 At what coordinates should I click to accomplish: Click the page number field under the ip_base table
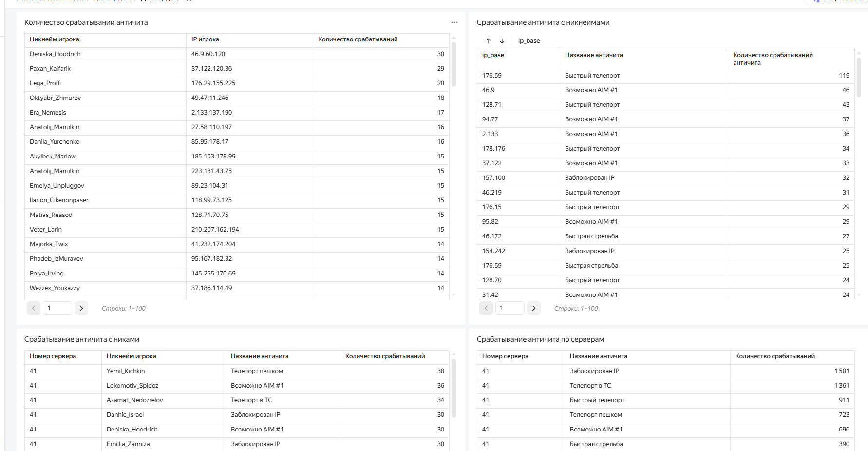pos(509,308)
